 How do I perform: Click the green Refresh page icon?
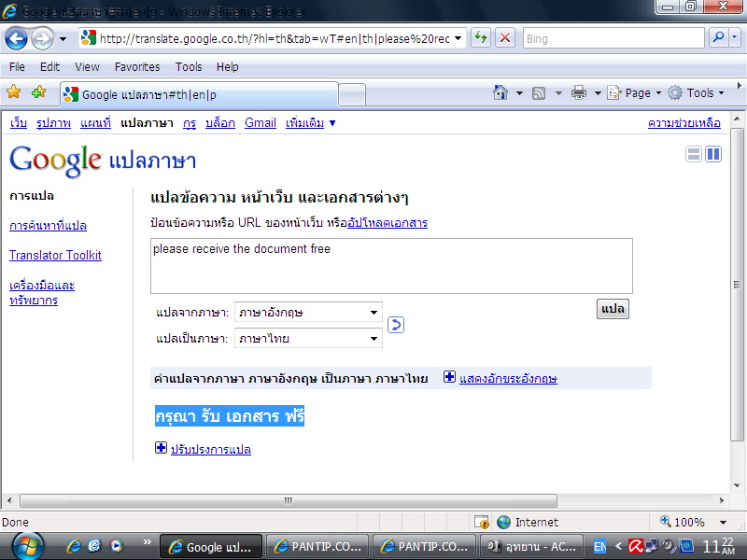pos(481,37)
